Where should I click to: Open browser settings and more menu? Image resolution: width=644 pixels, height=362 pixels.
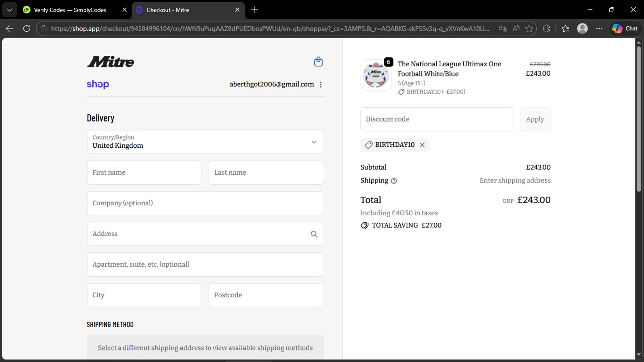599,28
